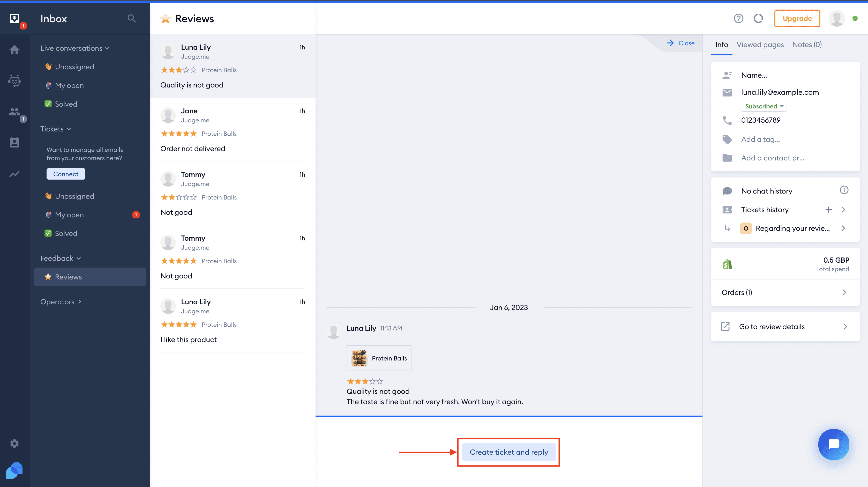The height and width of the screenshot is (487, 868).
Task: Open the Subscribed status dropdown
Action: [x=764, y=106]
